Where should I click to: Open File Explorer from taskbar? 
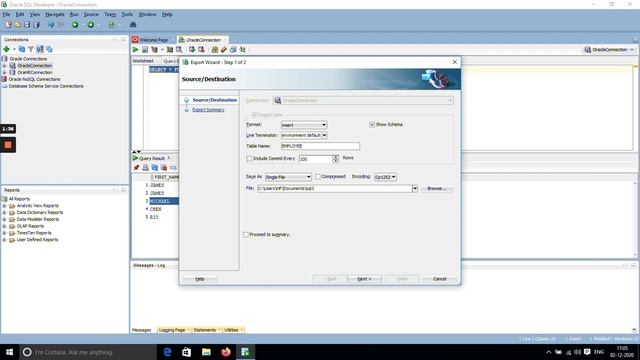pyautogui.click(x=206, y=352)
